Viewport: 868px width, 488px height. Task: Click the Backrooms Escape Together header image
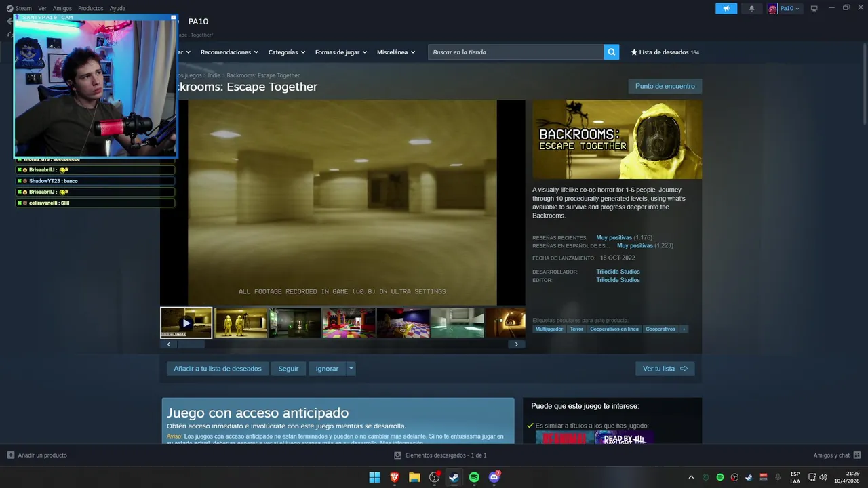pyautogui.click(x=617, y=140)
